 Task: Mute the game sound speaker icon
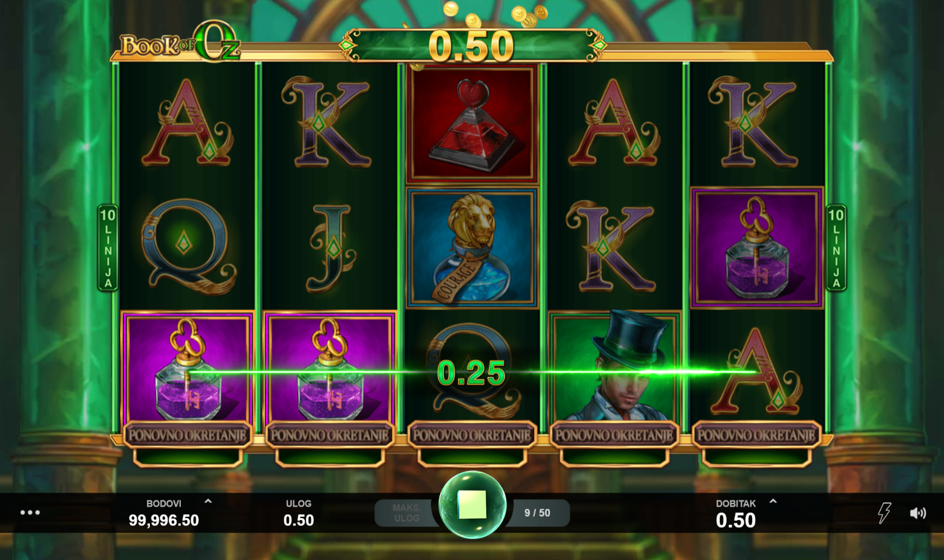[x=918, y=513]
